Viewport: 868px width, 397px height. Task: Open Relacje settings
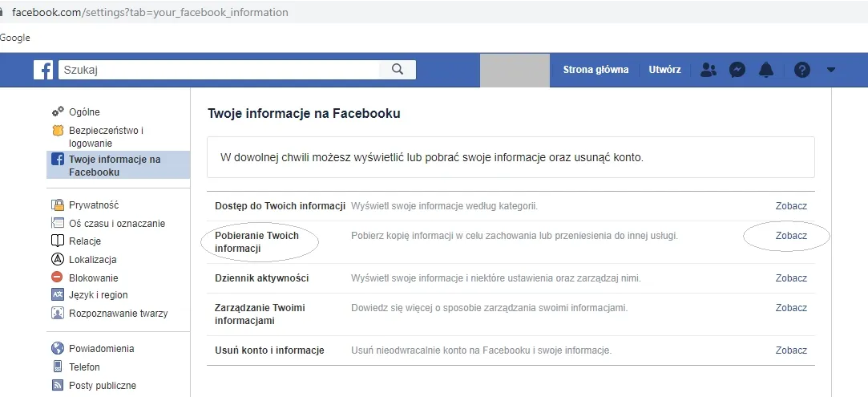(x=85, y=241)
